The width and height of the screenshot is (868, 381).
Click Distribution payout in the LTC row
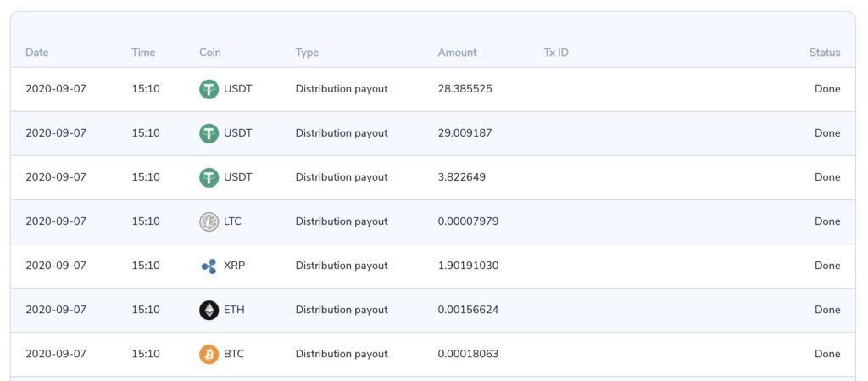[x=342, y=221]
